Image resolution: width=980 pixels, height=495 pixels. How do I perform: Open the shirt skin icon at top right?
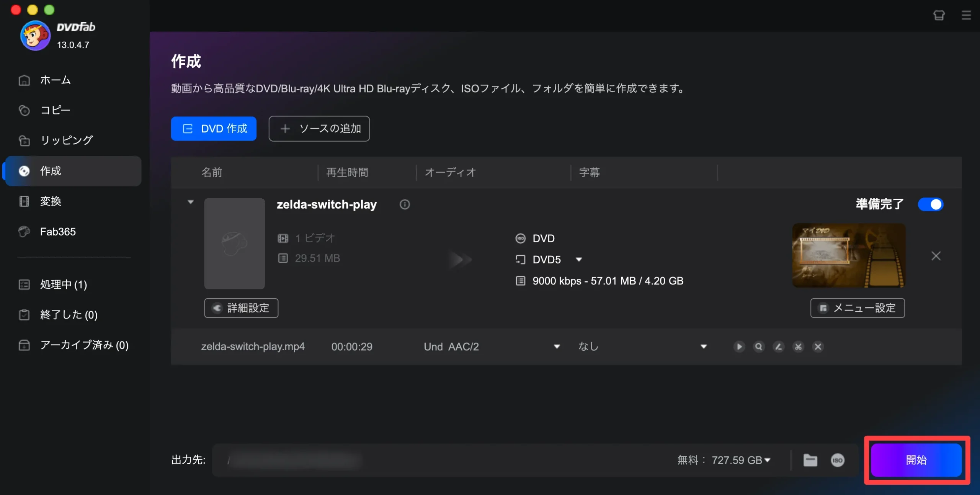(x=939, y=15)
